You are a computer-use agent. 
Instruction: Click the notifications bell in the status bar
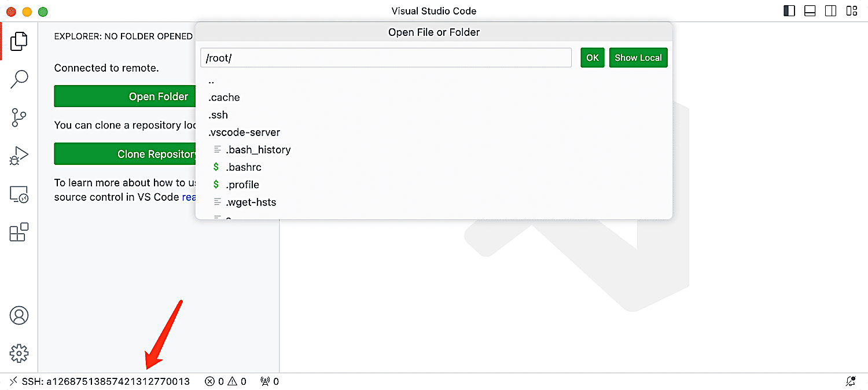pyautogui.click(x=851, y=381)
